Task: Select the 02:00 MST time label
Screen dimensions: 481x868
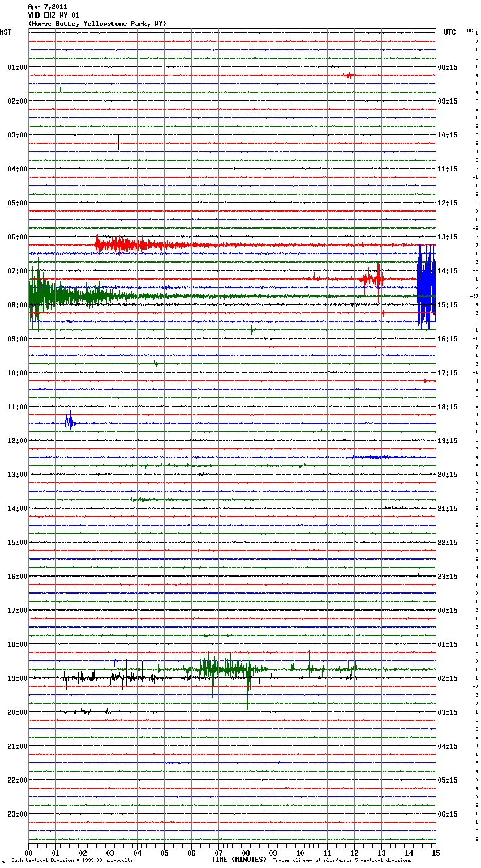Action: pos(18,101)
